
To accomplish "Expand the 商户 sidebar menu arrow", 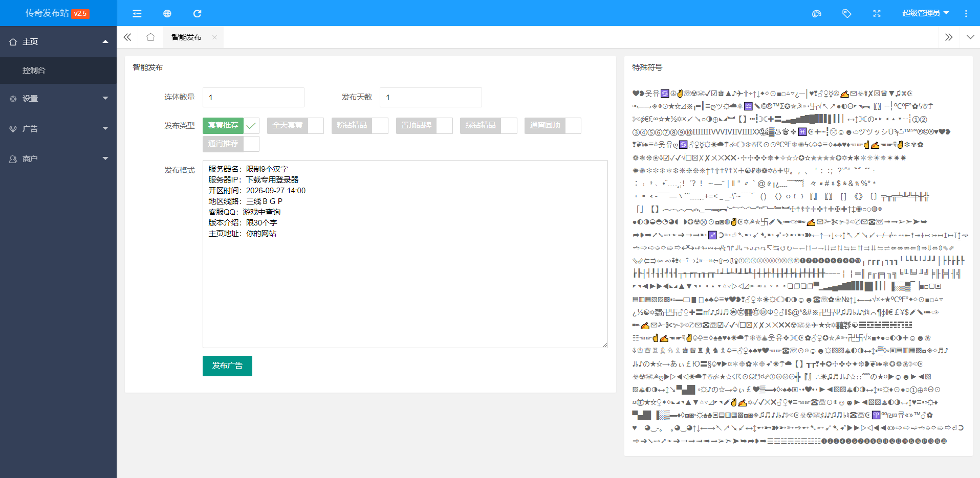I will coord(105,158).
